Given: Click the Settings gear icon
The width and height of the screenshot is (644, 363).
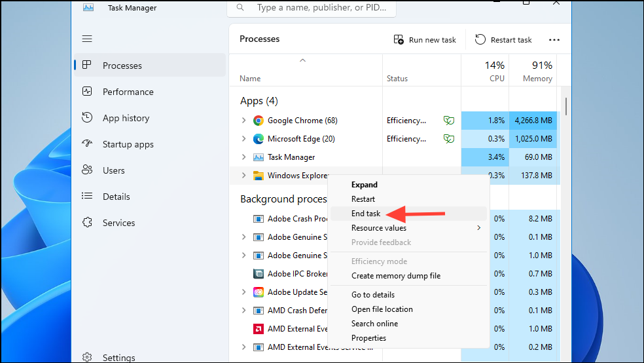Looking at the screenshot, I should [87, 357].
